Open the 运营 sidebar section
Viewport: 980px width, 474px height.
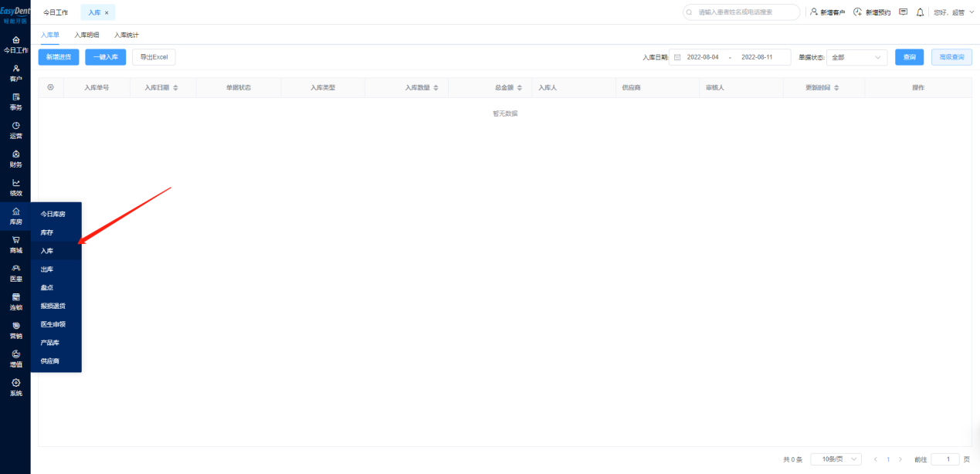[15, 130]
